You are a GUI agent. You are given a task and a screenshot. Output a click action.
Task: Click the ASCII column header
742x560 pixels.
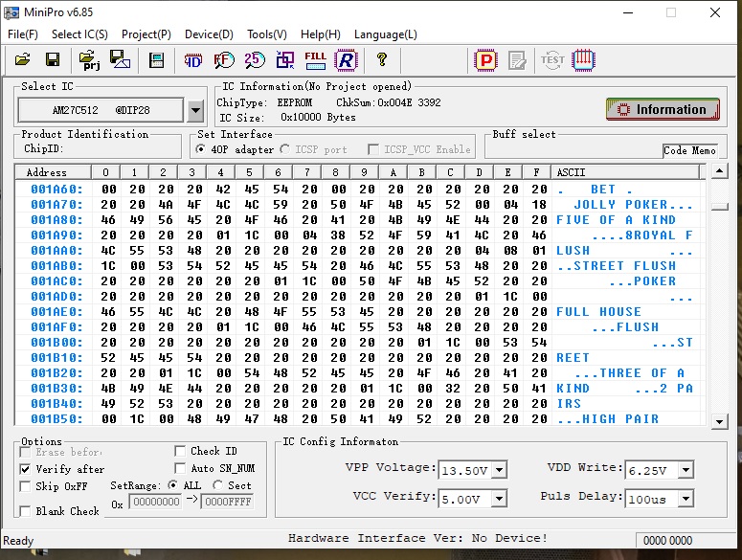pyautogui.click(x=625, y=172)
